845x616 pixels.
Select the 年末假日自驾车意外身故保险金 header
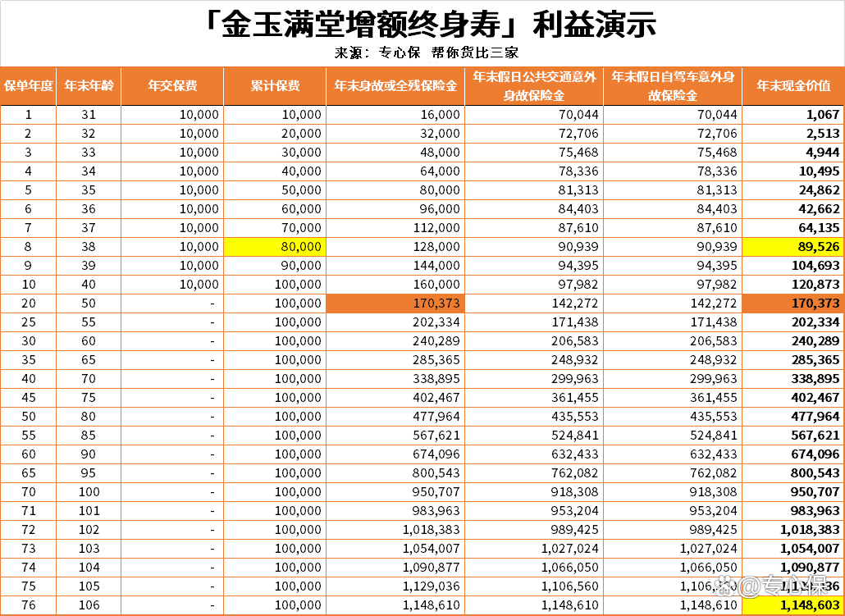click(673, 85)
